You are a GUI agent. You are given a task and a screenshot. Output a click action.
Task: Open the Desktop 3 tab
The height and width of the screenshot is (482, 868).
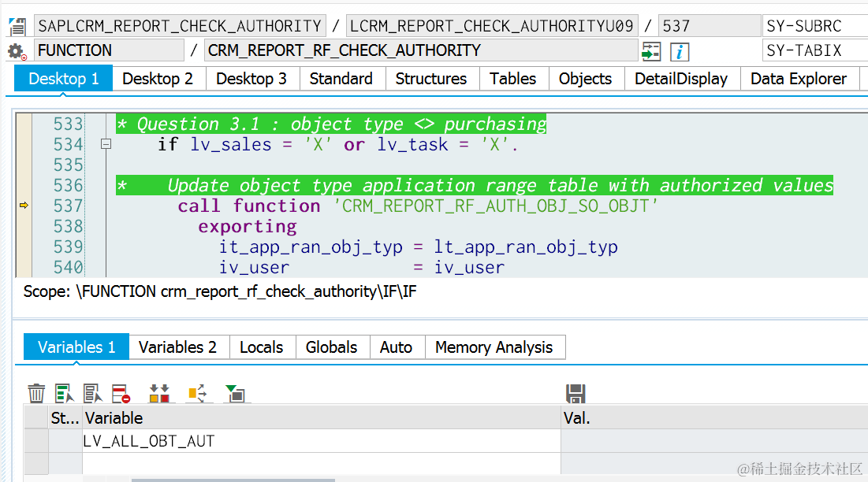coord(251,79)
